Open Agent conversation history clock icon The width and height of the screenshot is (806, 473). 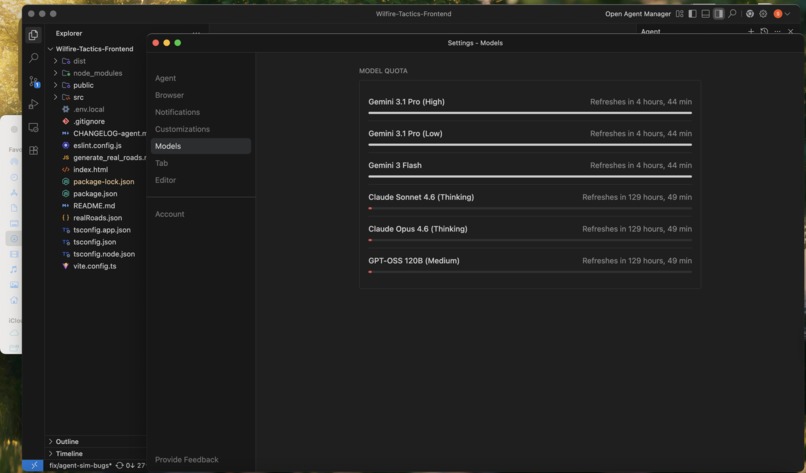point(764,31)
